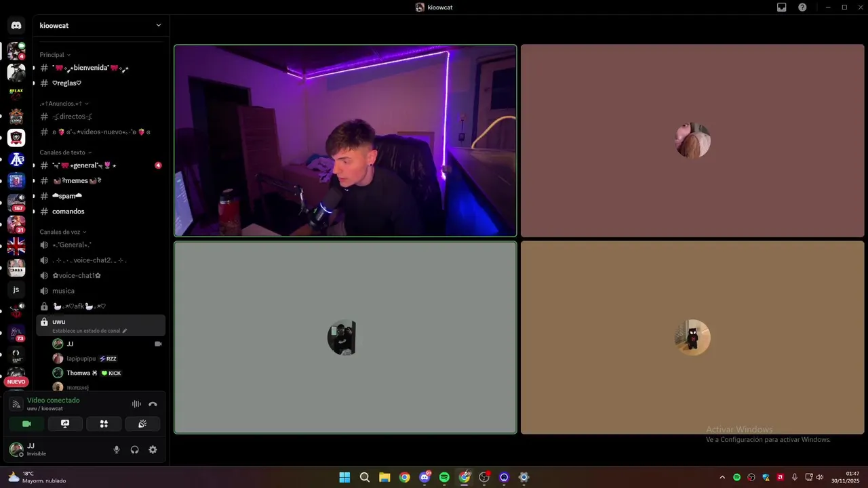The height and width of the screenshot is (488, 868).
Task: Select user JJ in voice list
Action: [x=107, y=344]
